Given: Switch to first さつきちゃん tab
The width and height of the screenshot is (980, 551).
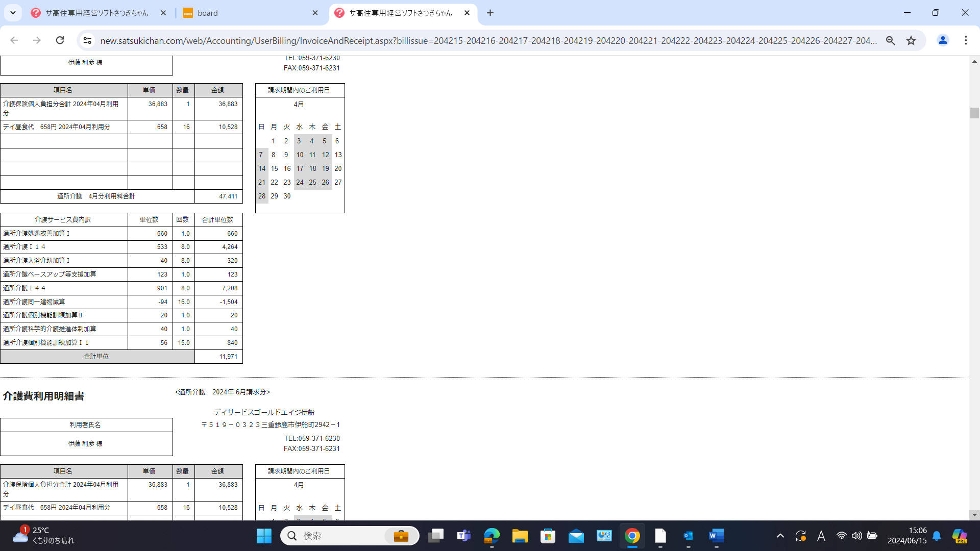Looking at the screenshot, I should coord(97,13).
